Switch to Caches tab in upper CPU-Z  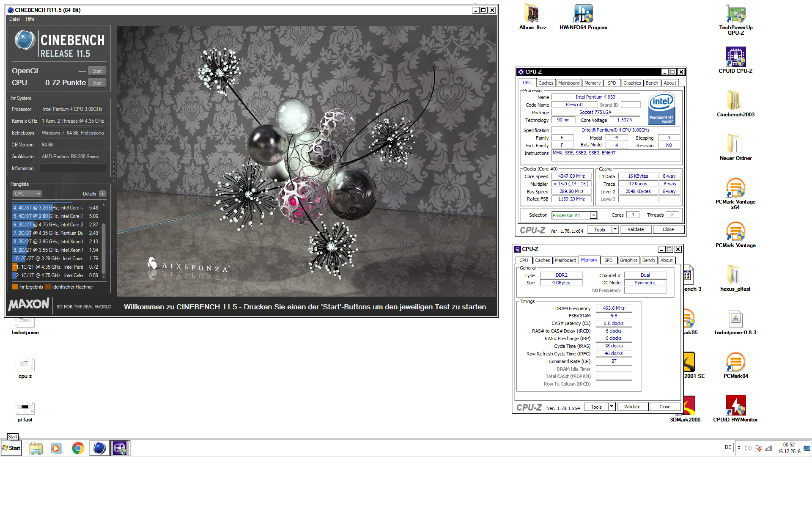546,83
